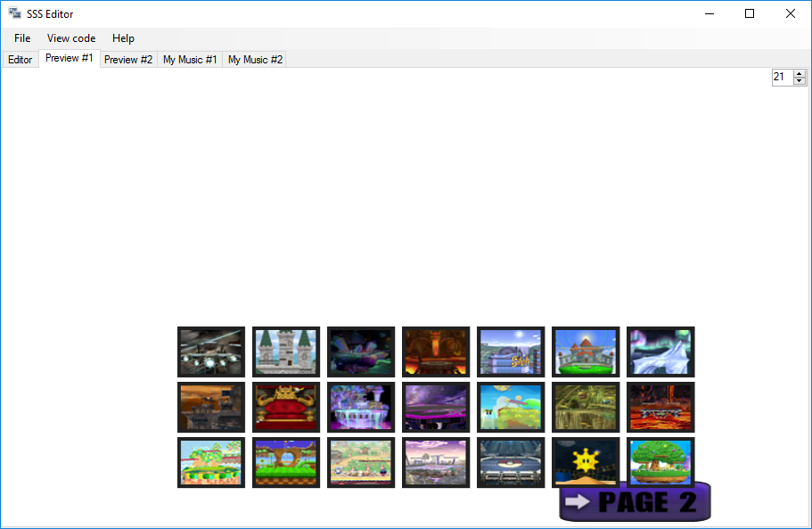Open the View code menu
The width and height of the screenshot is (812, 529).
point(71,38)
